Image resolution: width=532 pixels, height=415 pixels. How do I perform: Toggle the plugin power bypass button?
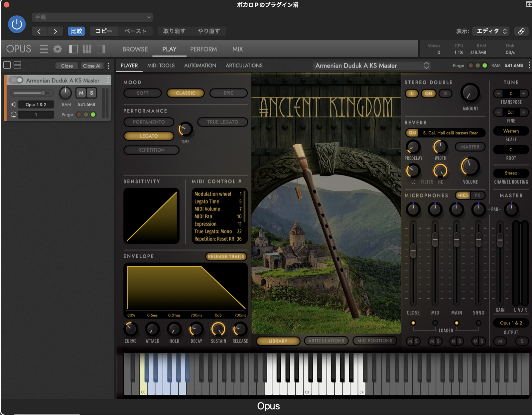click(17, 24)
